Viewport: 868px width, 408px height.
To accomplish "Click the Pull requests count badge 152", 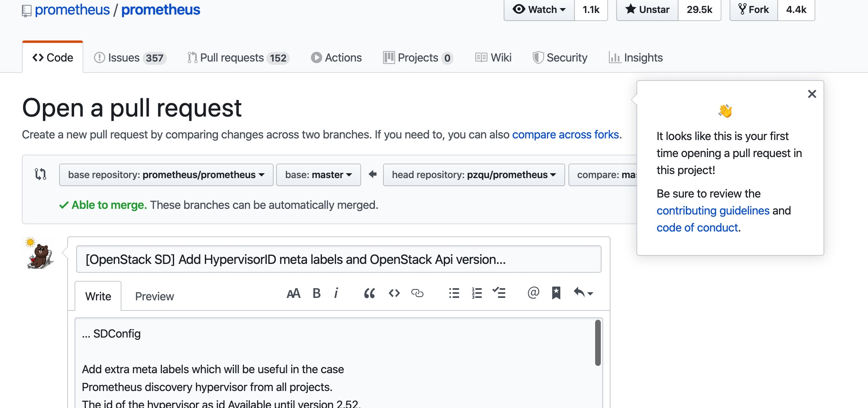I will click(278, 58).
